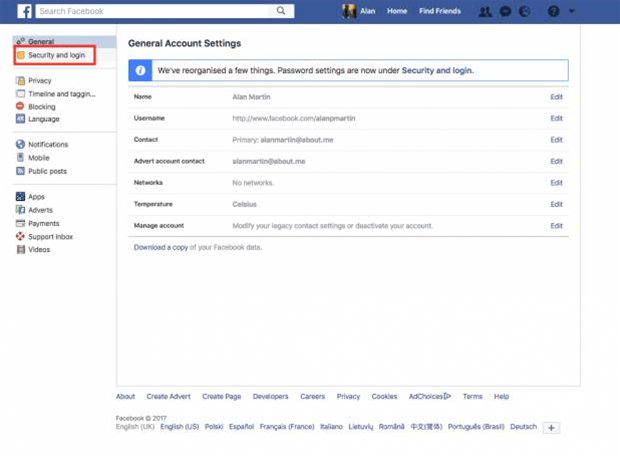Edit the Contact row

coord(556,140)
